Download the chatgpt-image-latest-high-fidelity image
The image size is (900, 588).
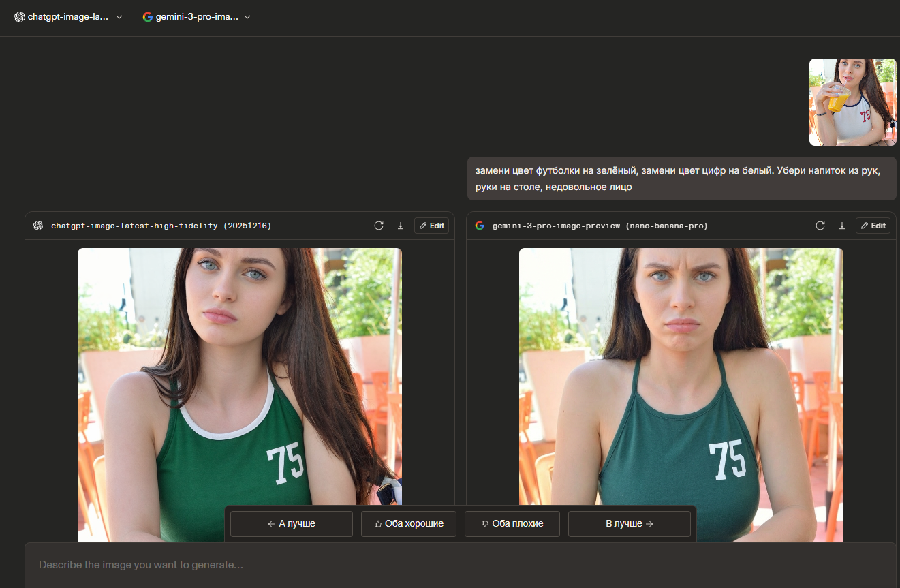(401, 226)
